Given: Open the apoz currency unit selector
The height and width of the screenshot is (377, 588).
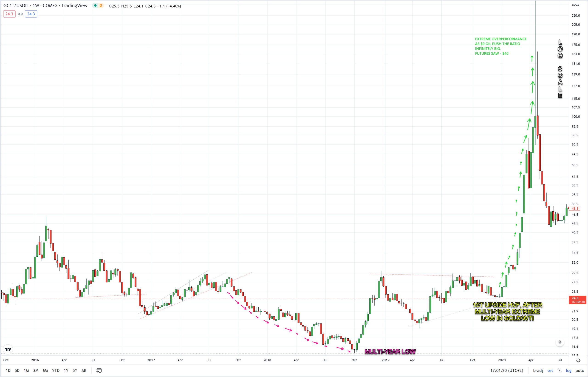Looking at the screenshot, I should pos(575,5).
